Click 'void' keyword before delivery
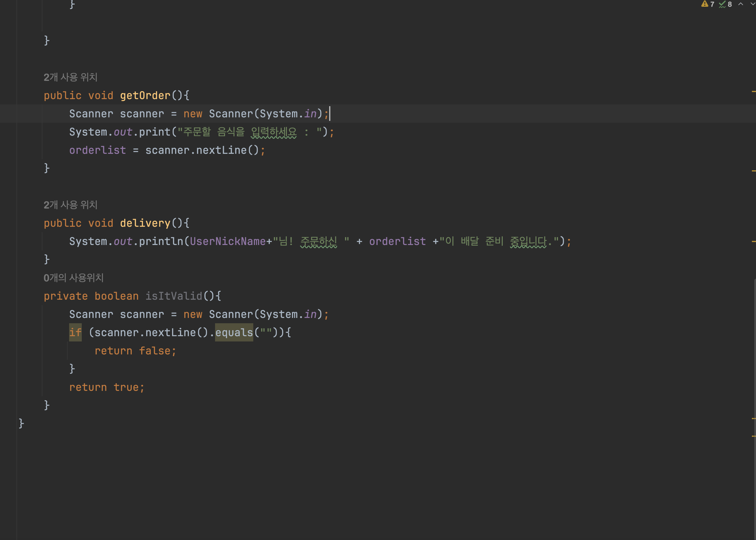This screenshot has width=756, height=540. tap(100, 223)
